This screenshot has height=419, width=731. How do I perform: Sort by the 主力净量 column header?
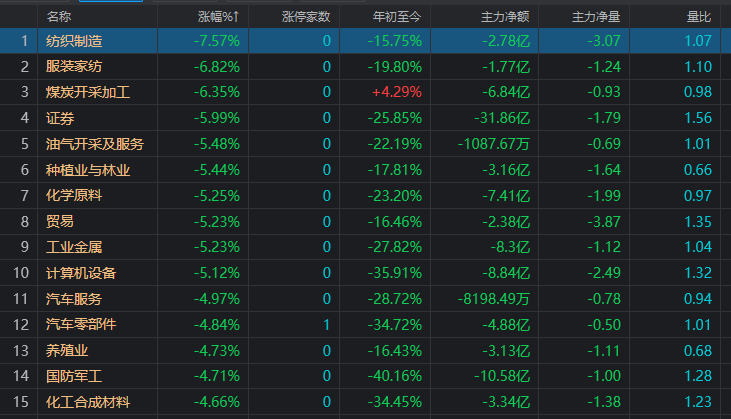click(596, 17)
